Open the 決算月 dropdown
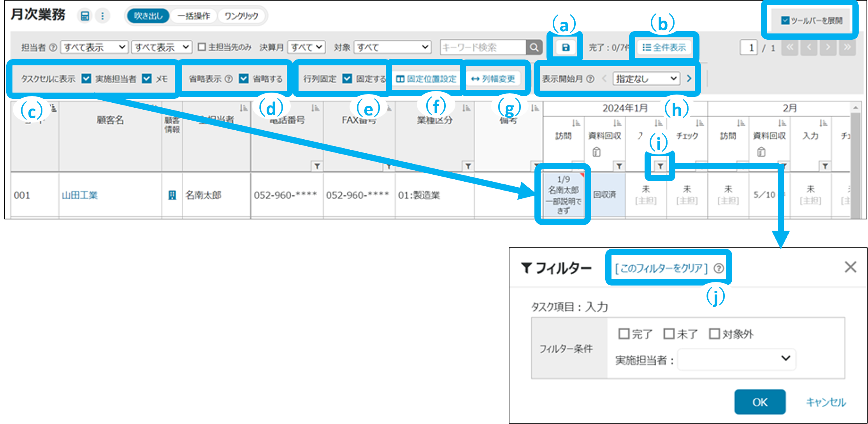 coord(306,47)
